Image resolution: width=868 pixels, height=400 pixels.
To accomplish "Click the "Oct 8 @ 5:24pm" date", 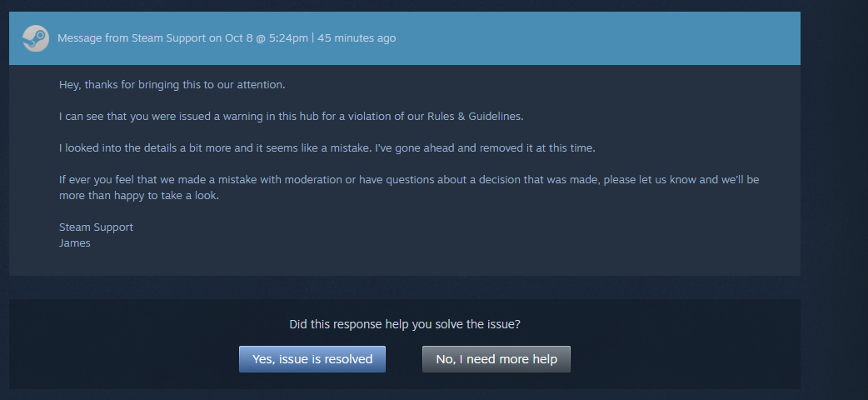I will pyautogui.click(x=265, y=38).
